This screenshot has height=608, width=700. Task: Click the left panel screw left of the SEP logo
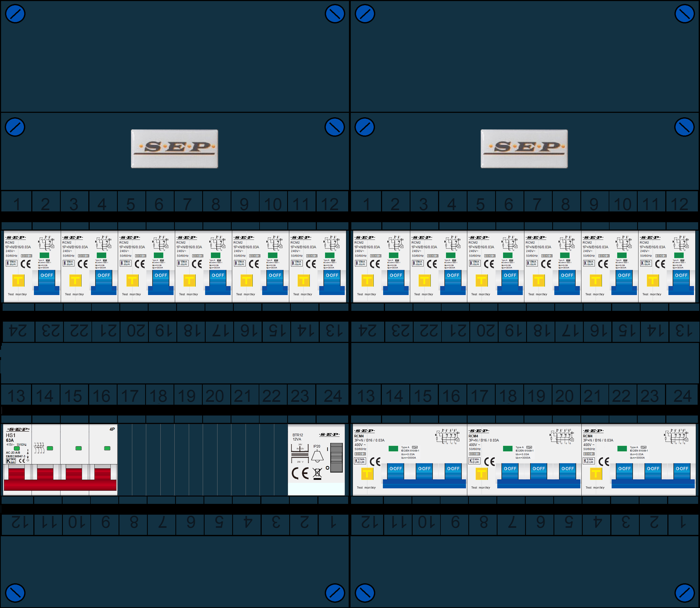tap(15, 127)
